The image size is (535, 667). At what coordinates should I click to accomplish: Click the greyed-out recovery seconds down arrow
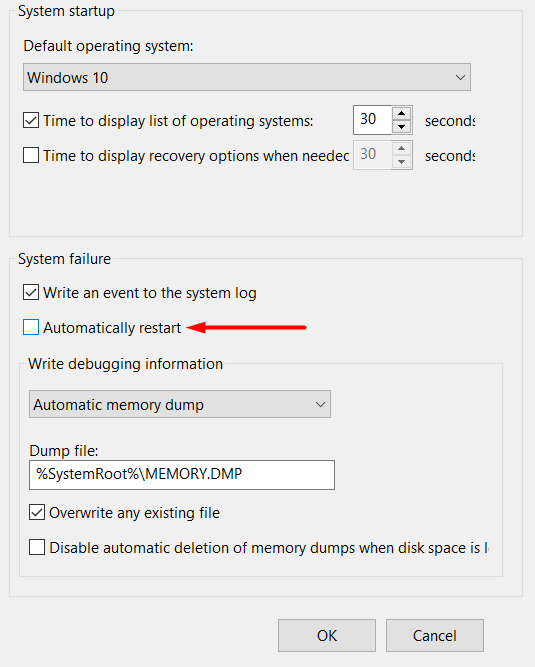[401, 162]
